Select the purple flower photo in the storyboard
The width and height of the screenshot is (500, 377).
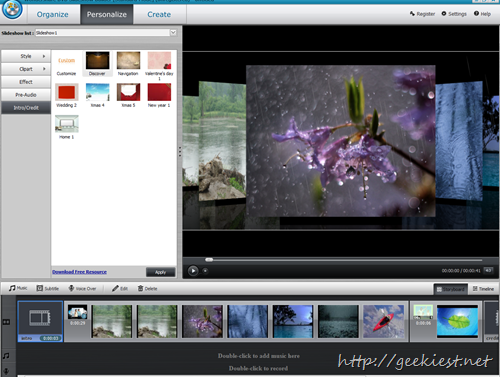pyautogui.click(x=202, y=321)
